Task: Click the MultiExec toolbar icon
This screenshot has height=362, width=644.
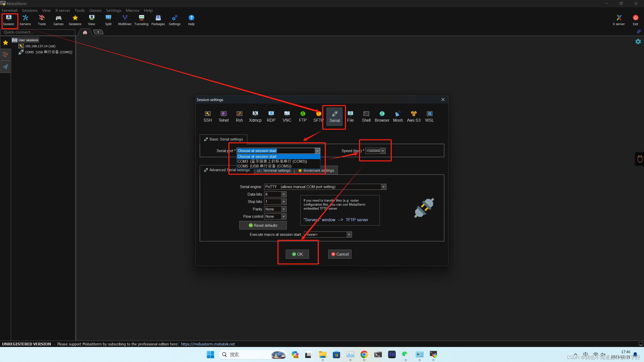Action: (125, 20)
